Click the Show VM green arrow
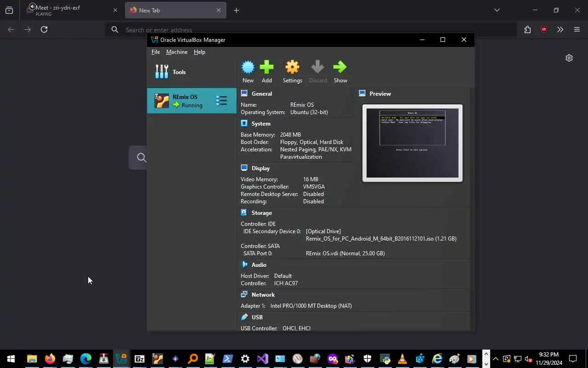The width and height of the screenshot is (588, 368). 340,67
